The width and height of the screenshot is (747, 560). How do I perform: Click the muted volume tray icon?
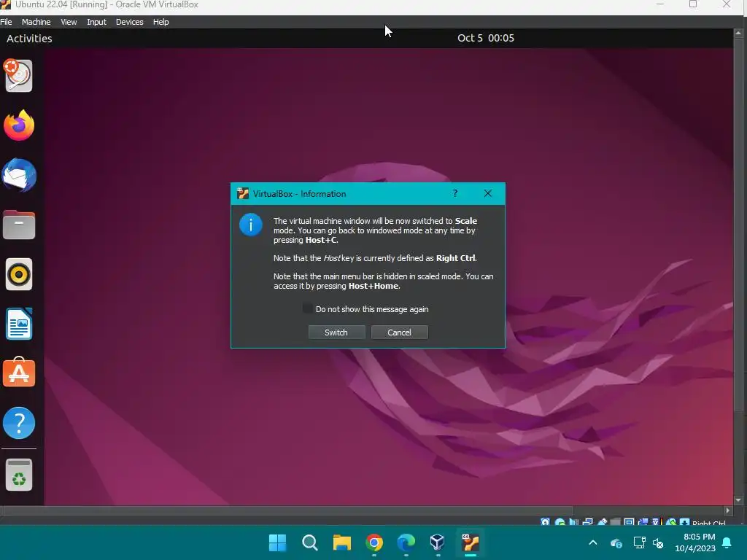(659, 542)
